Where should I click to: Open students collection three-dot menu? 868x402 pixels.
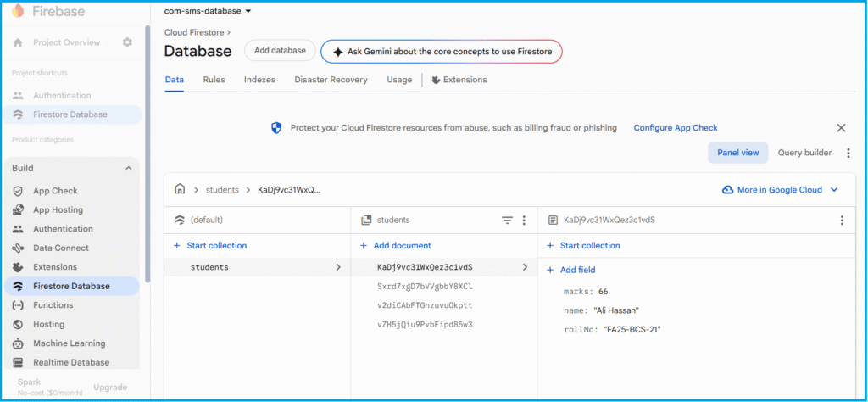point(524,220)
